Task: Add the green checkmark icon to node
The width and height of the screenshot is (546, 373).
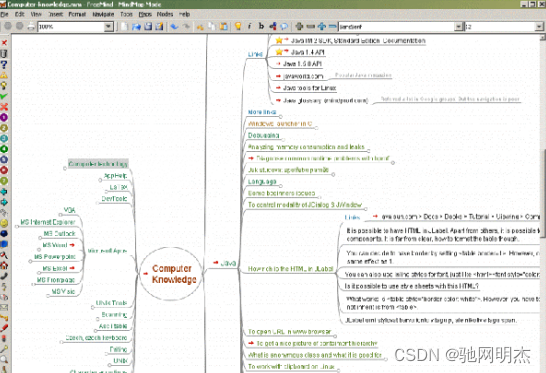Action: click(x=4, y=96)
